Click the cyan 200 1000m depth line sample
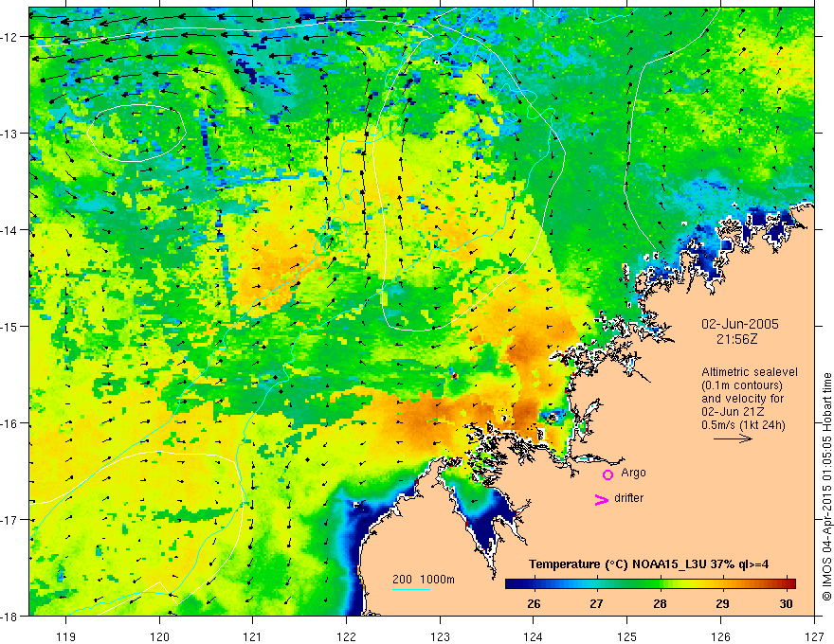The height and width of the screenshot is (644, 834). tap(411, 589)
